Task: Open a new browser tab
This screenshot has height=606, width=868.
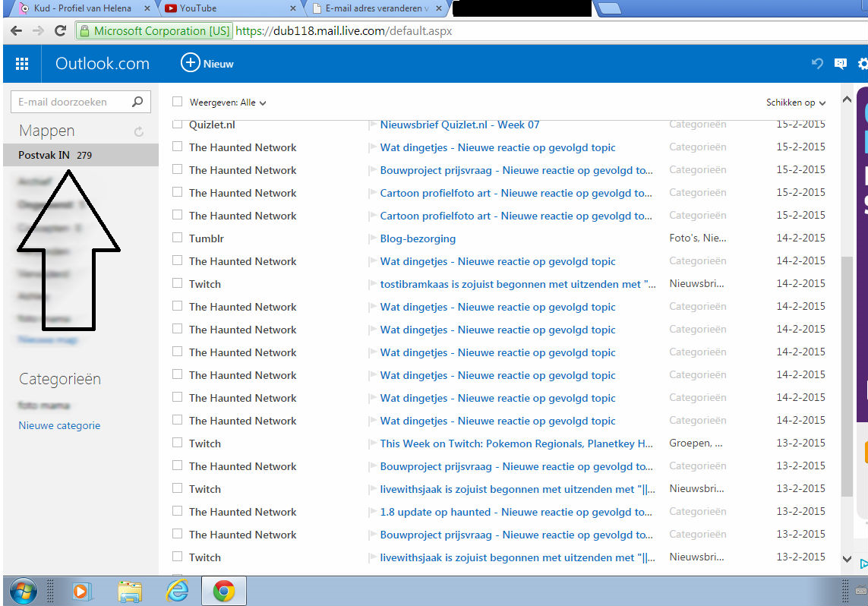Action: (x=609, y=8)
